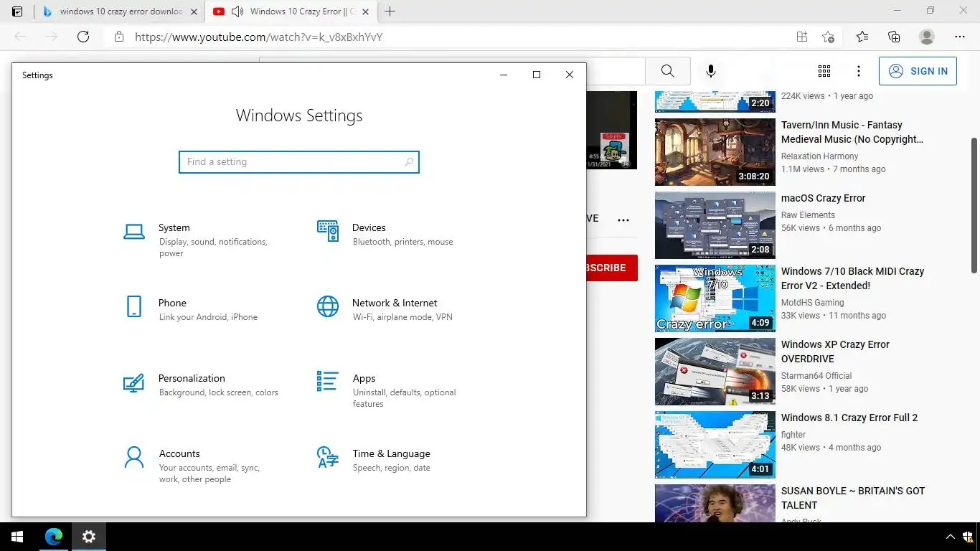
Task: Open the Windows Start menu
Action: point(17,537)
